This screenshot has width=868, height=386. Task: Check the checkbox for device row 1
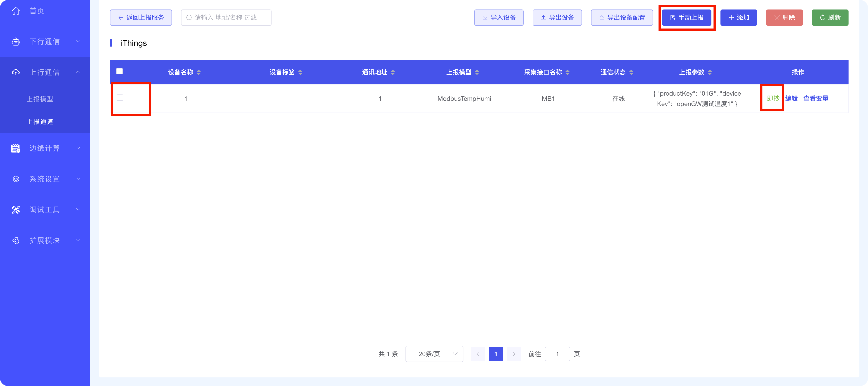120,98
